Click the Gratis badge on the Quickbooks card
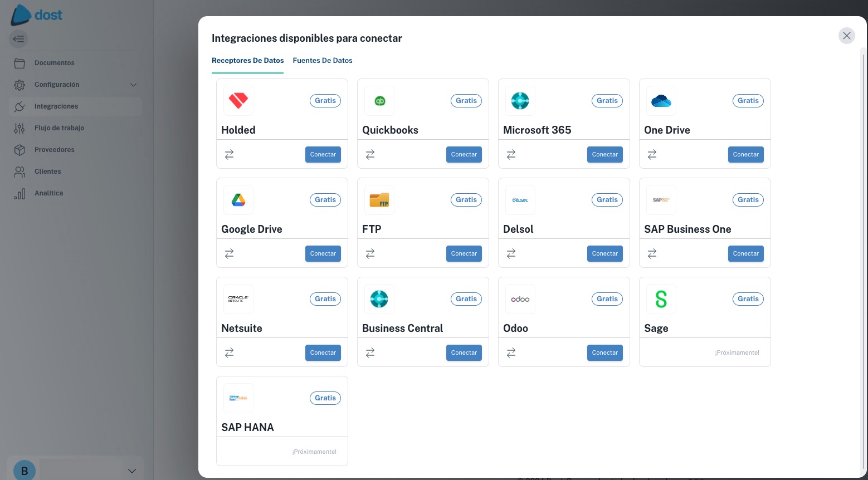Viewport: 868px width, 480px height. pyautogui.click(x=466, y=101)
